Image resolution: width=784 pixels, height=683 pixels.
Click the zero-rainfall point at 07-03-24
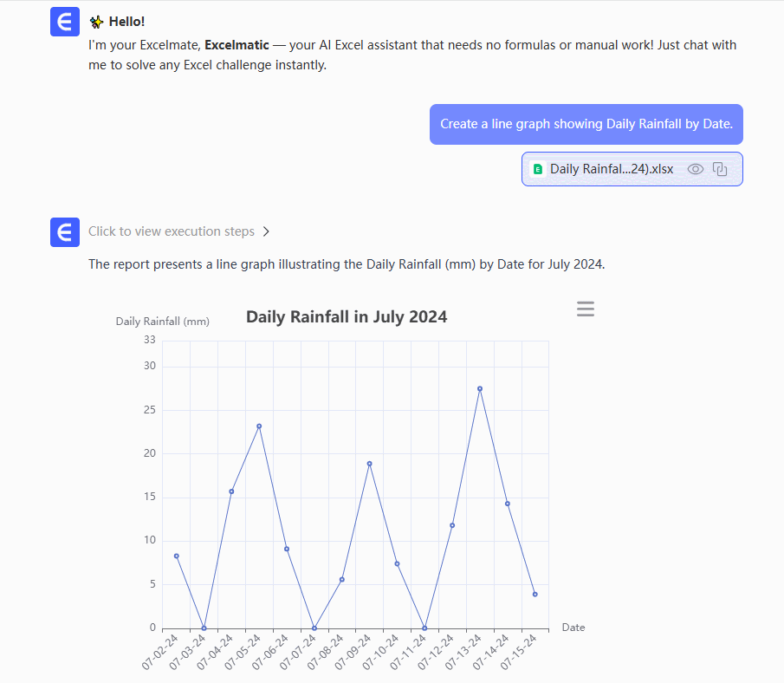point(204,628)
